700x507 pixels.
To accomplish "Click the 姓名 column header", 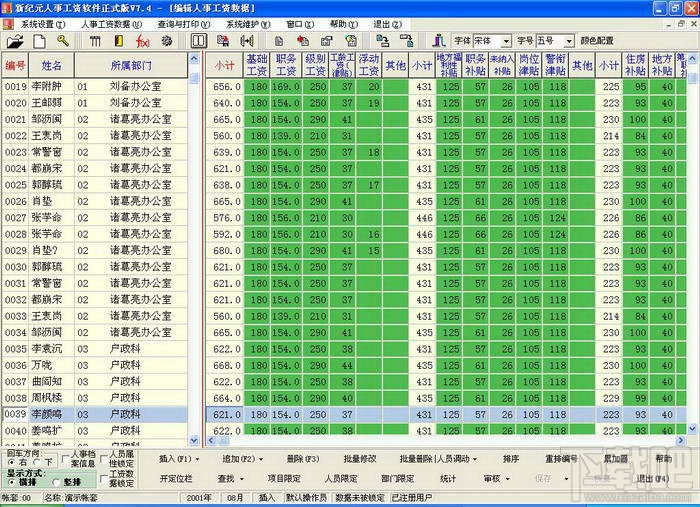I will tap(52, 66).
